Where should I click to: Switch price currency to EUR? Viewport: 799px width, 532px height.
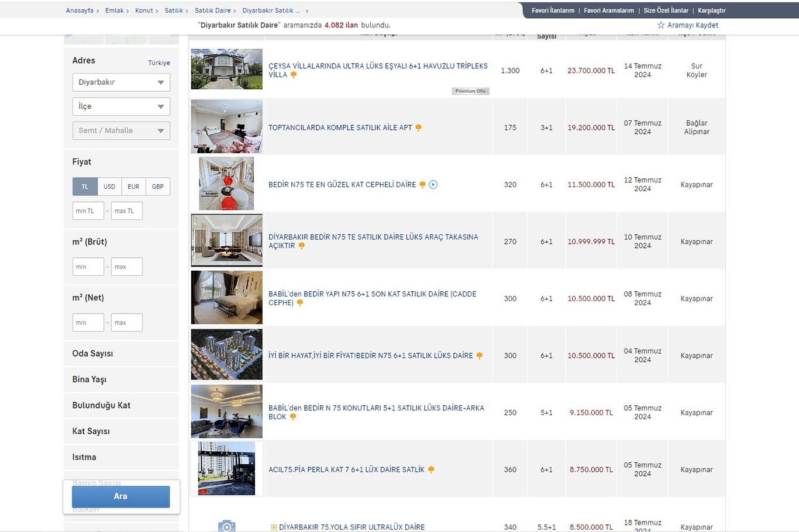[133, 186]
